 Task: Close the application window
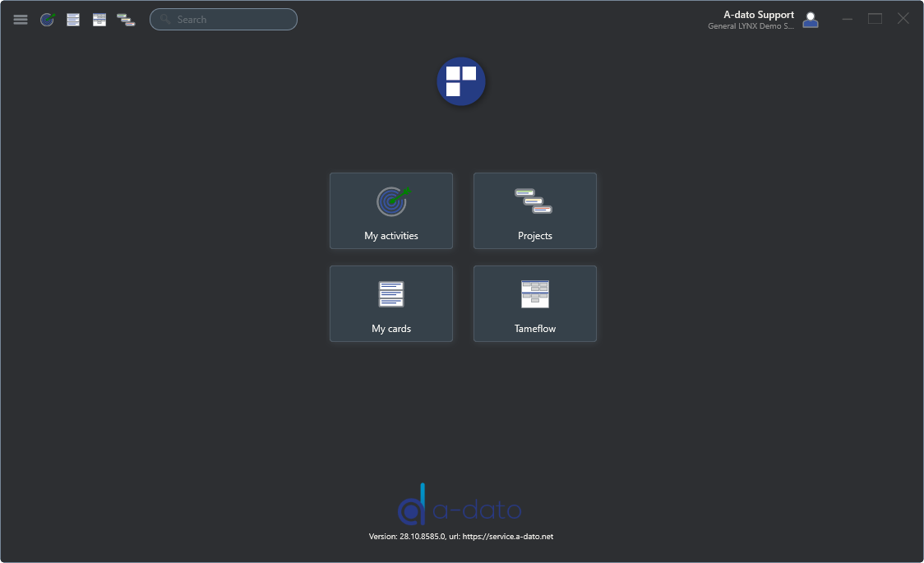pos(903,19)
